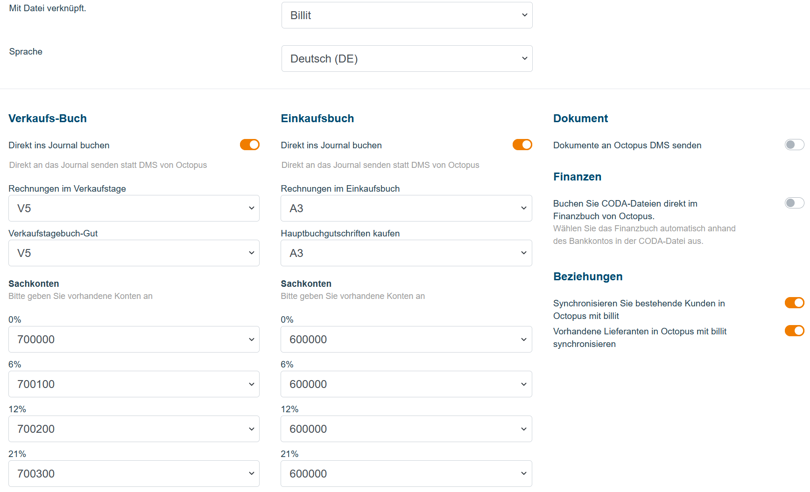This screenshot has height=492, width=810.
Task: Open the 700200 account dropdown for 12%
Action: click(x=134, y=429)
